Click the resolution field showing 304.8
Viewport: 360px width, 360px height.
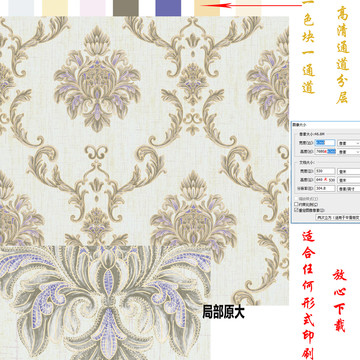pyautogui.click(x=325, y=188)
